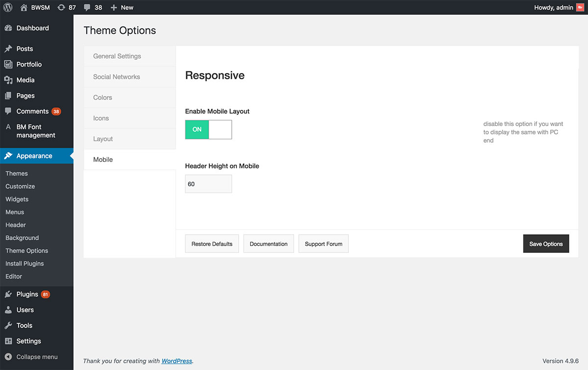Click the Media sidebar icon

[x=8, y=80]
